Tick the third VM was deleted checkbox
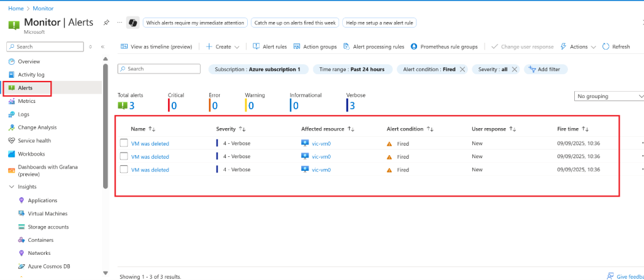 pyautogui.click(x=124, y=170)
